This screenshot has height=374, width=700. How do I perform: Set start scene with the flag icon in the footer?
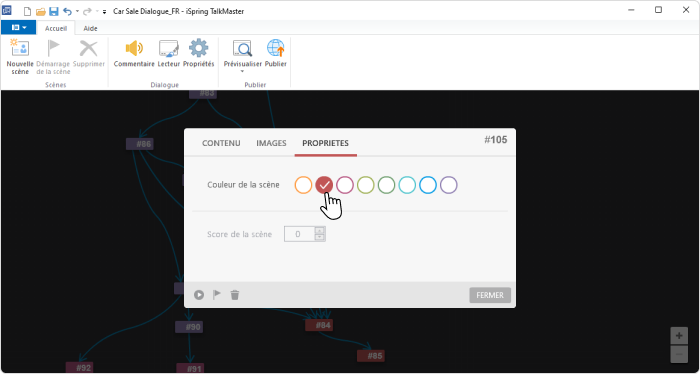[x=217, y=295]
